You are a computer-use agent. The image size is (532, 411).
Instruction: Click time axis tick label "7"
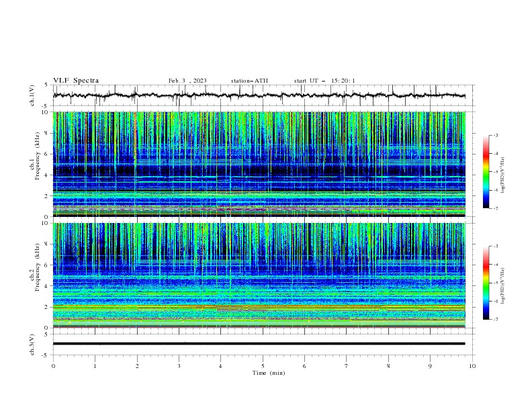pos(347,366)
